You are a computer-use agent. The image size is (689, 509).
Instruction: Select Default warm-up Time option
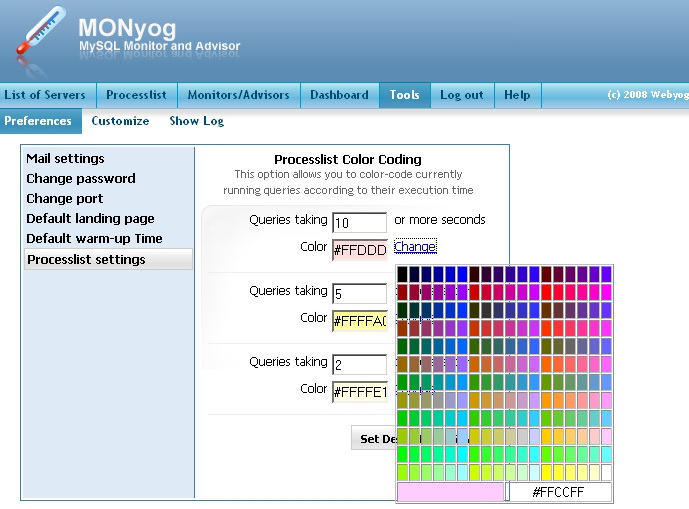click(x=94, y=239)
